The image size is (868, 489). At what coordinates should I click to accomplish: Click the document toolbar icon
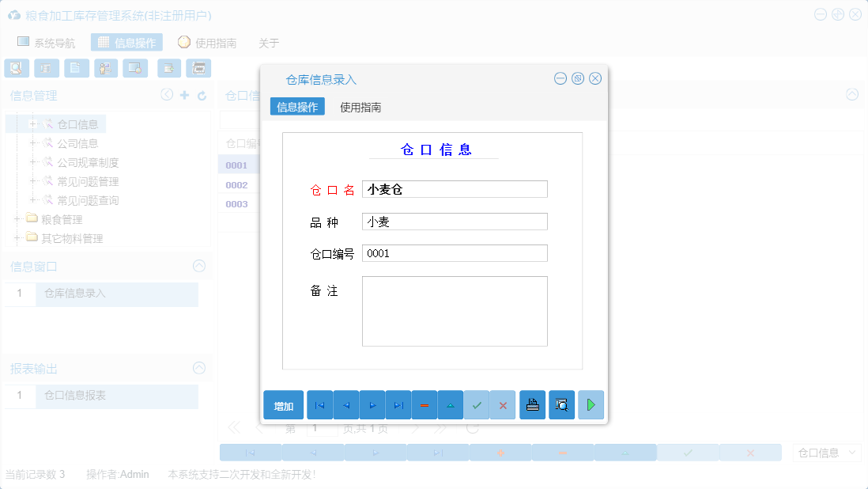(x=76, y=68)
